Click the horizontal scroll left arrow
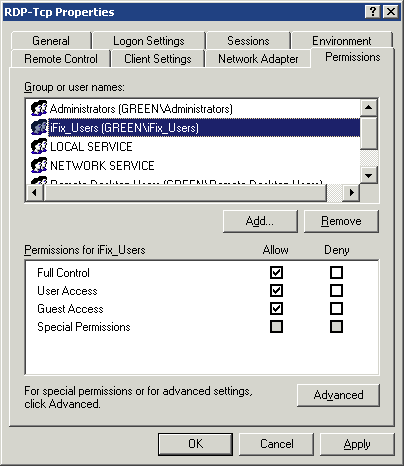 click(35, 192)
